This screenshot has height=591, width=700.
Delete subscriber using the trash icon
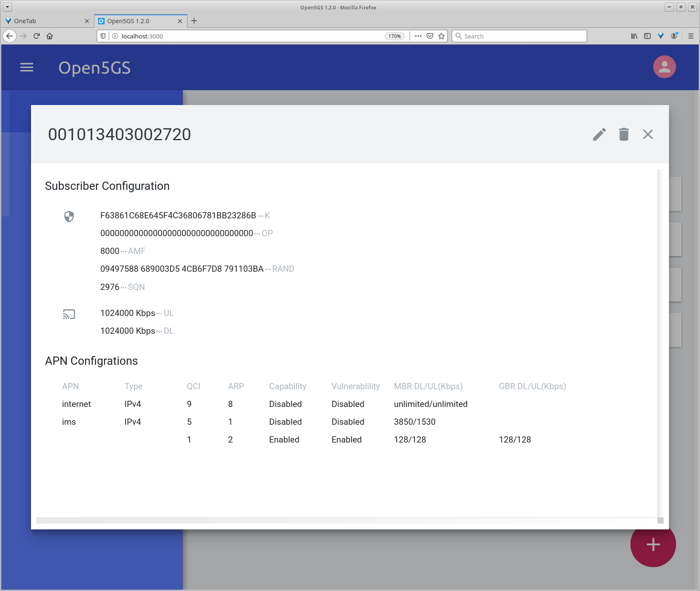click(x=624, y=134)
